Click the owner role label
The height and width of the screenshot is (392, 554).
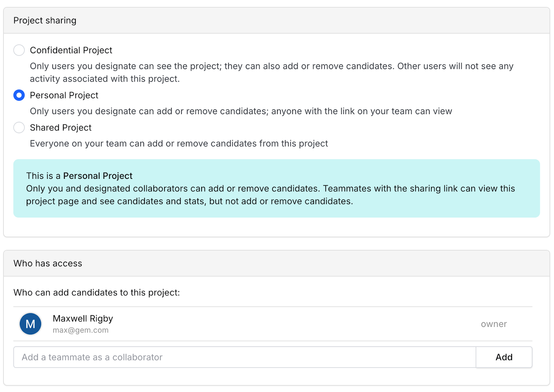point(494,324)
